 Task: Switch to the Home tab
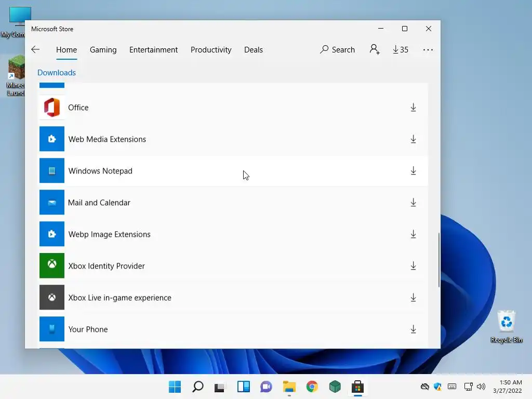click(66, 49)
